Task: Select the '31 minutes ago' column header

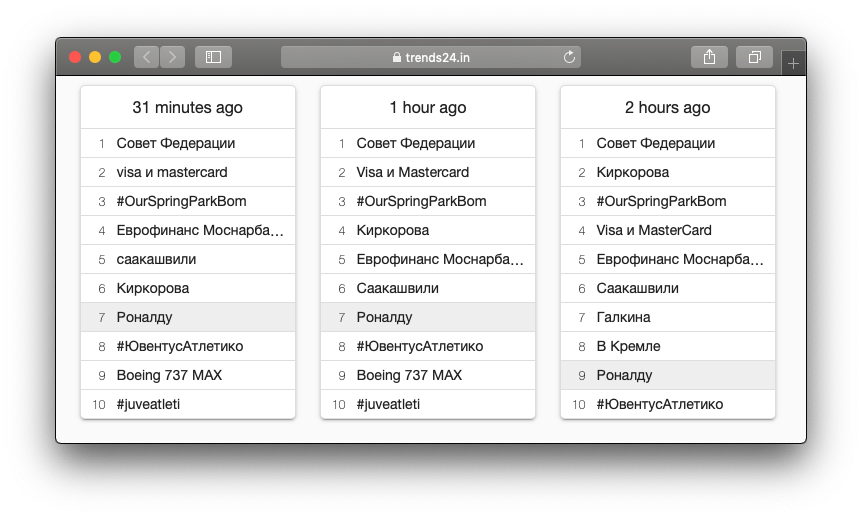Action: (x=187, y=107)
